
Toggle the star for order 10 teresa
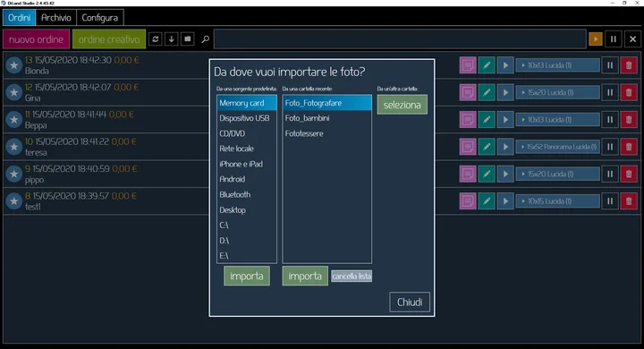click(14, 147)
